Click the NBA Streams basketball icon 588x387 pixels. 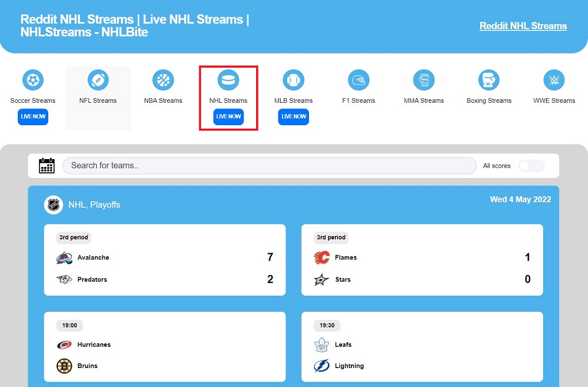pos(163,80)
